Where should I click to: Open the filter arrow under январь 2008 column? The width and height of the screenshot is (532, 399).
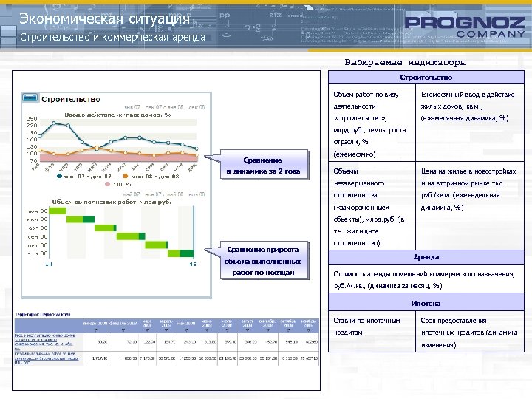click(95, 330)
